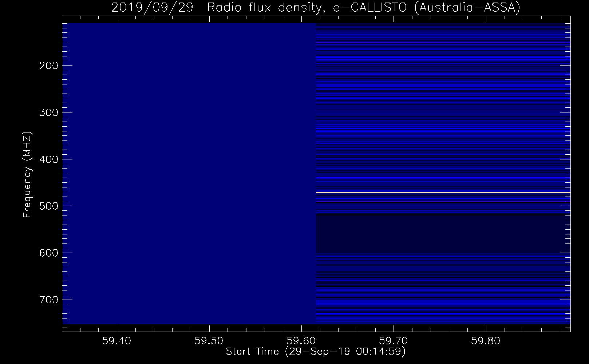Click the uniform blue region left of 59.60
Viewport: 589px width, 364px height.
pyautogui.click(x=189, y=174)
